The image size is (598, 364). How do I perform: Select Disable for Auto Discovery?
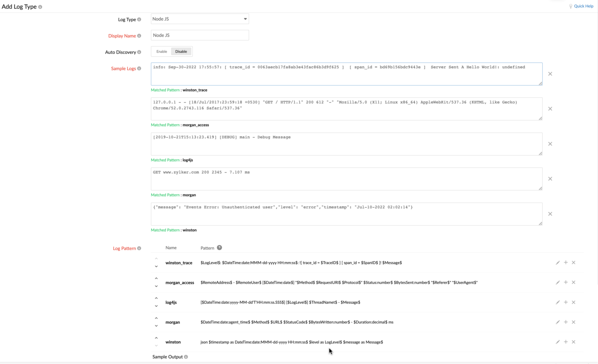[x=181, y=51]
